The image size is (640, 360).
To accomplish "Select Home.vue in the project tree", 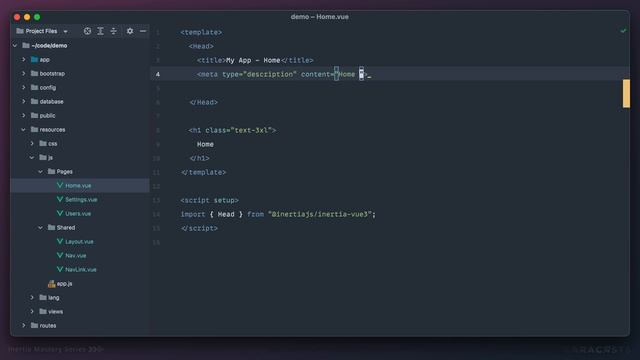I will click(x=78, y=185).
